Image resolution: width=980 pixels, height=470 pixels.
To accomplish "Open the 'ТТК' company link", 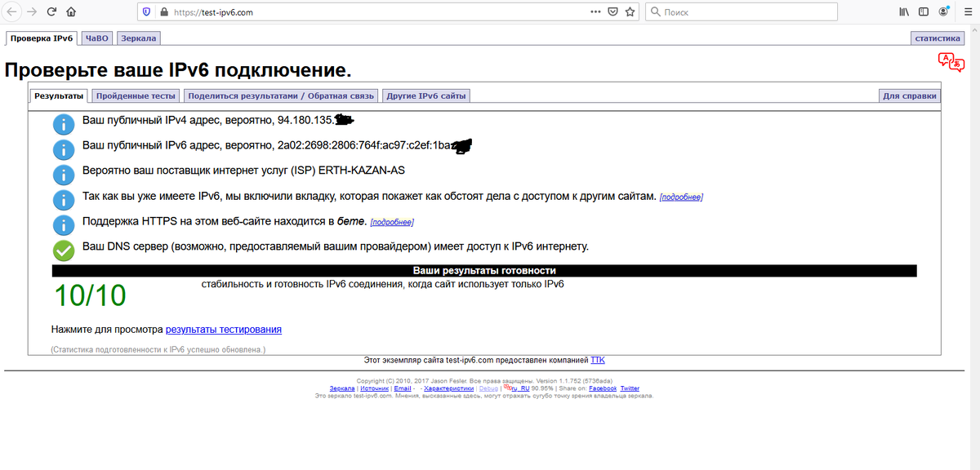I will tap(598, 360).
